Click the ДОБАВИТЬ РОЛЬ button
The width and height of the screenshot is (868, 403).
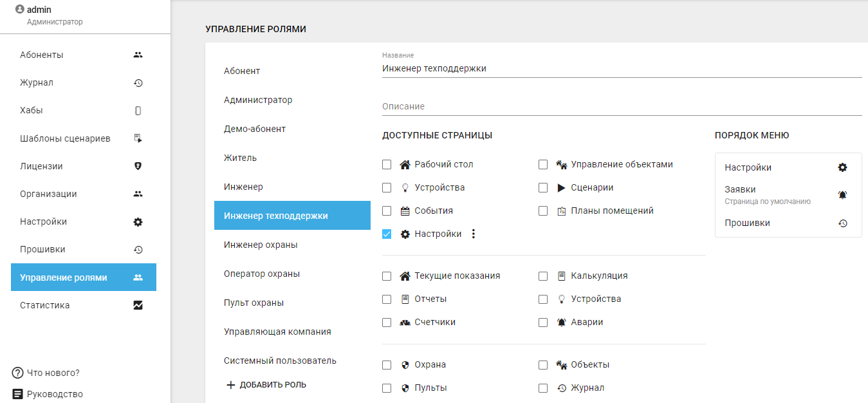coord(266,385)
